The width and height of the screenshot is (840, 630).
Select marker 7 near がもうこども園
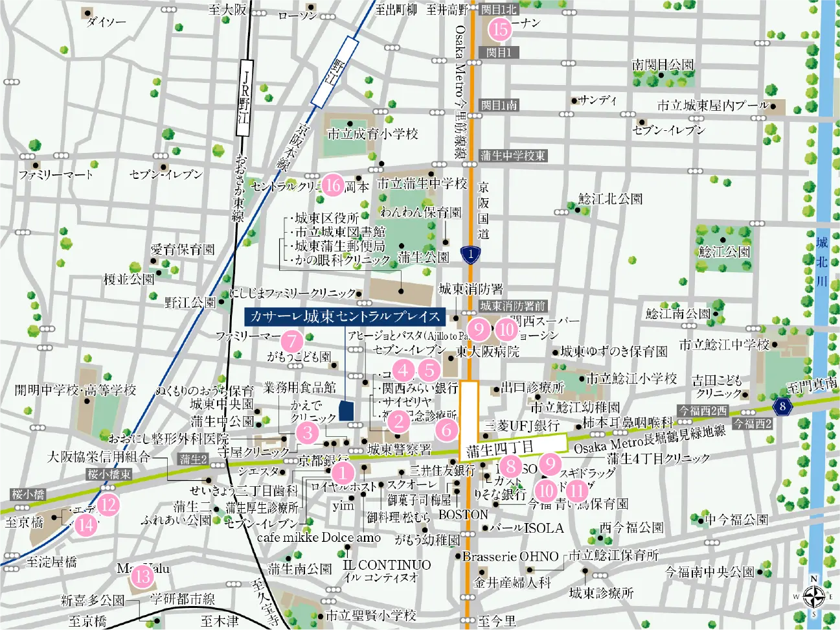293,339
